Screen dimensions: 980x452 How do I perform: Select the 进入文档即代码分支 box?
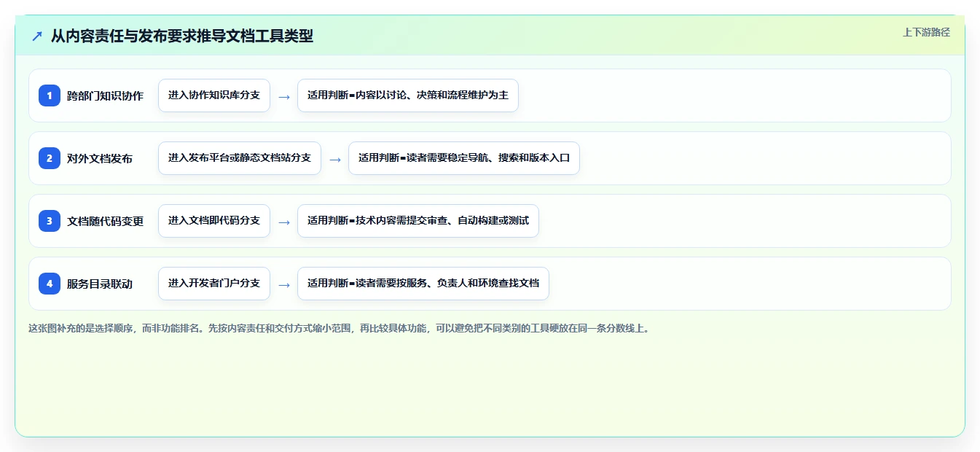click(x=214, y=221)
